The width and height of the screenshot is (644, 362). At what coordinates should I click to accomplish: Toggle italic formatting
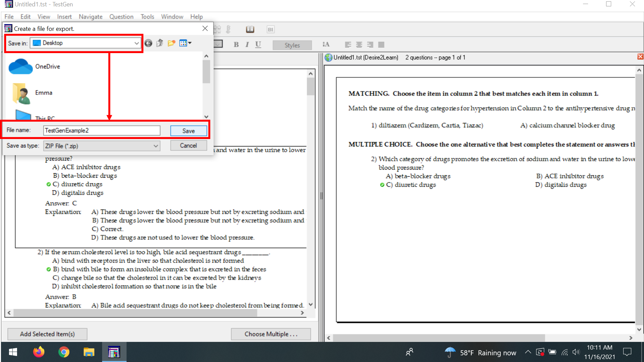point(247,44)
